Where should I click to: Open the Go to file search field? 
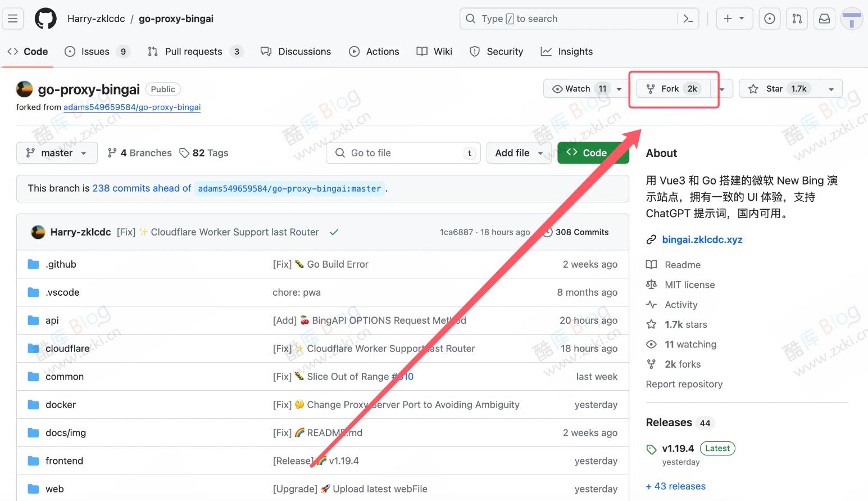pos(403,152)
